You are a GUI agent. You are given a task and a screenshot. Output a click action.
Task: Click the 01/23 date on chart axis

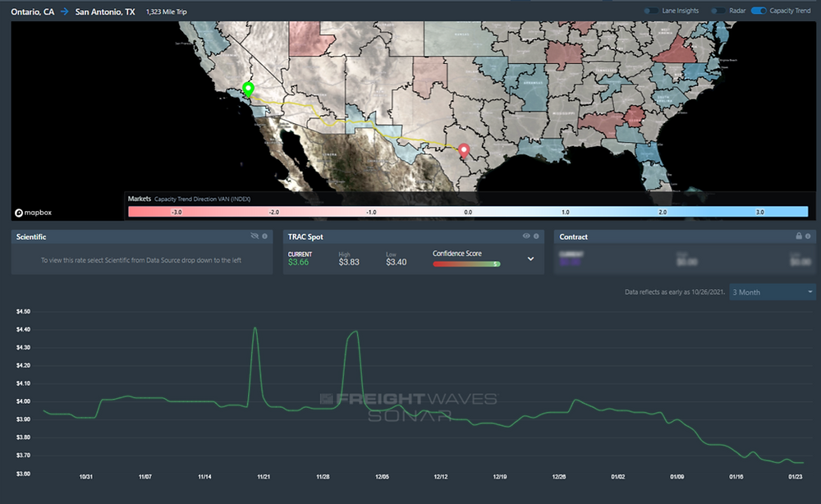[x=796, y=477]
